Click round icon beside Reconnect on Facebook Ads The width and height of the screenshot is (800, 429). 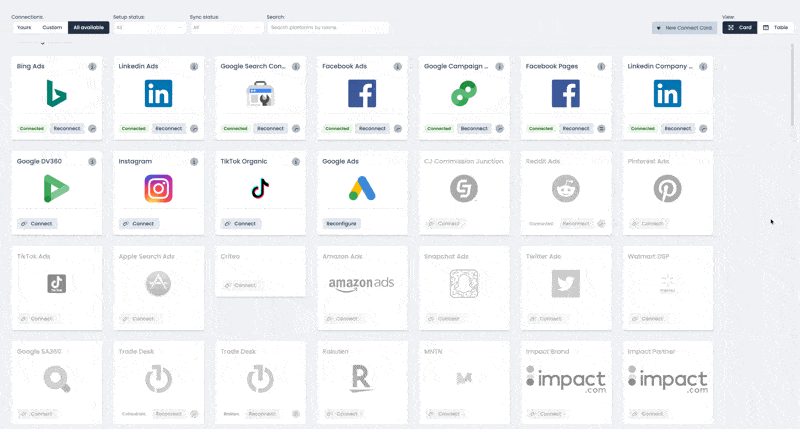point(397,129)
